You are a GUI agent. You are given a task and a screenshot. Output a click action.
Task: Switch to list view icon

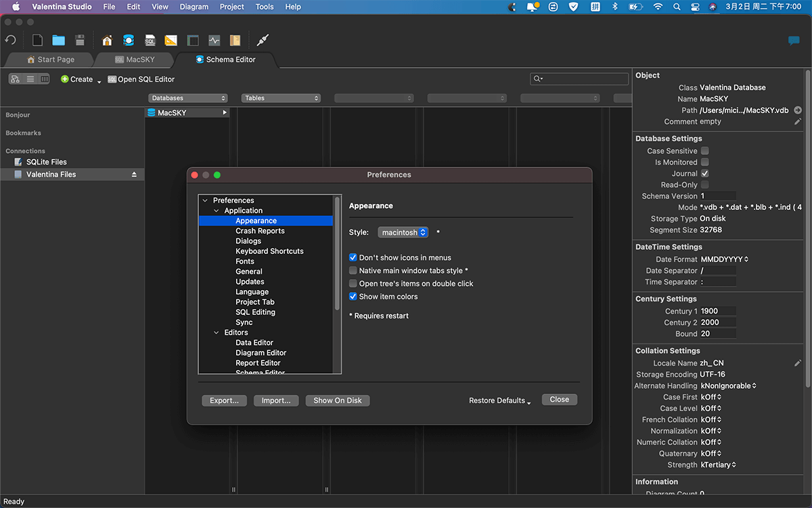(30, 79)
